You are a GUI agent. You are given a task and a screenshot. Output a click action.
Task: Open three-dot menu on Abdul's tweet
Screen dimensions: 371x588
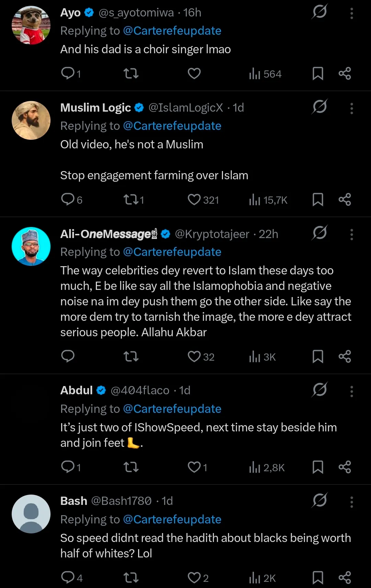[x=351, y=391]
